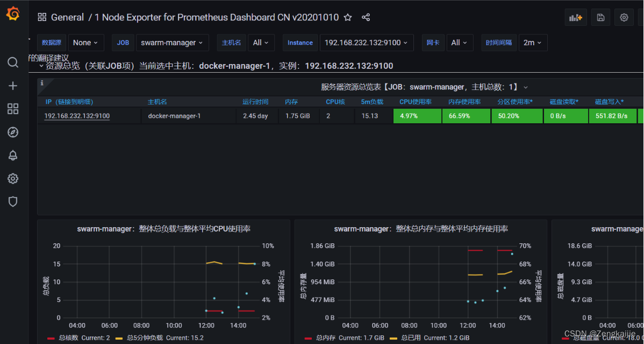Open the Alerting bell icon
The image size is (644, 344).
click(x=13, y=155)
